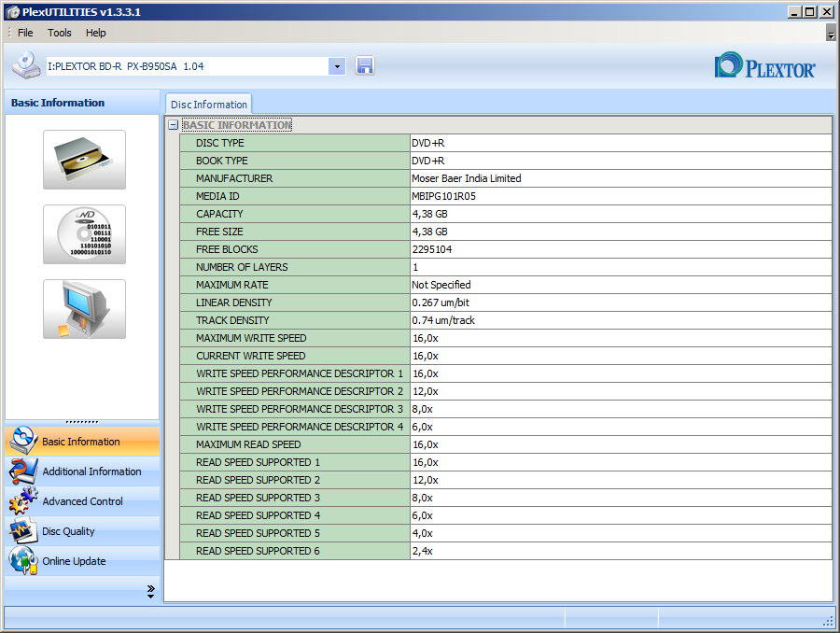The height and width of the screenshot is (633, 840).
Task: Select the READ SPEED SUPPORTED 4 row
Action: click(505, 515)
